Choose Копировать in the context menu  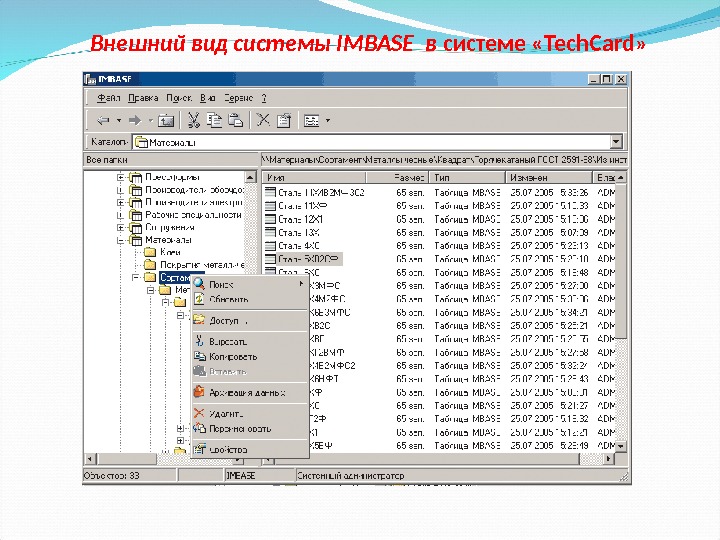pos(249,356)
